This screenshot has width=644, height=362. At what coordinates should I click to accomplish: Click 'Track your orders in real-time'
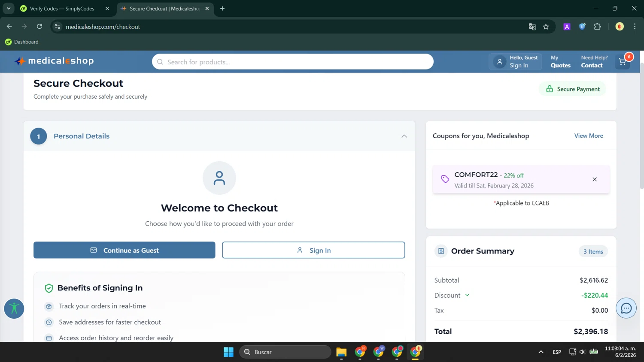pos(102,306)
